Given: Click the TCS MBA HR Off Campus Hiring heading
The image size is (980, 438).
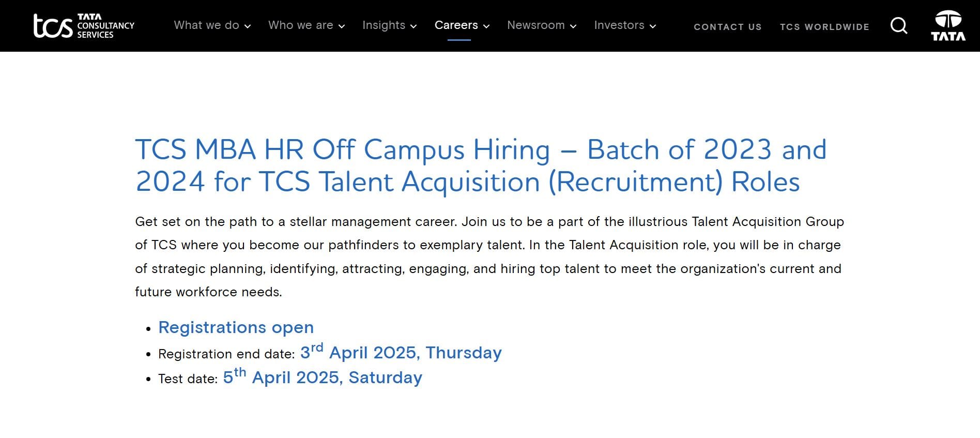Looking at the screenshot, I should 481,165.
